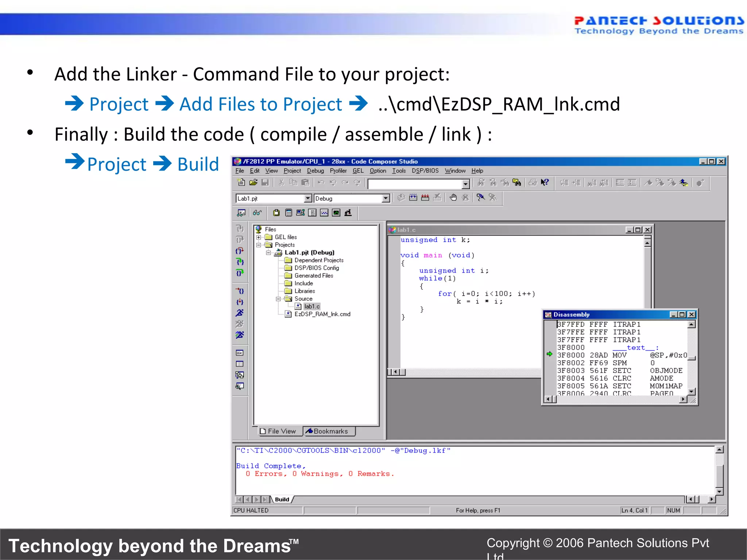Open the Debug menu

(316, 171)
